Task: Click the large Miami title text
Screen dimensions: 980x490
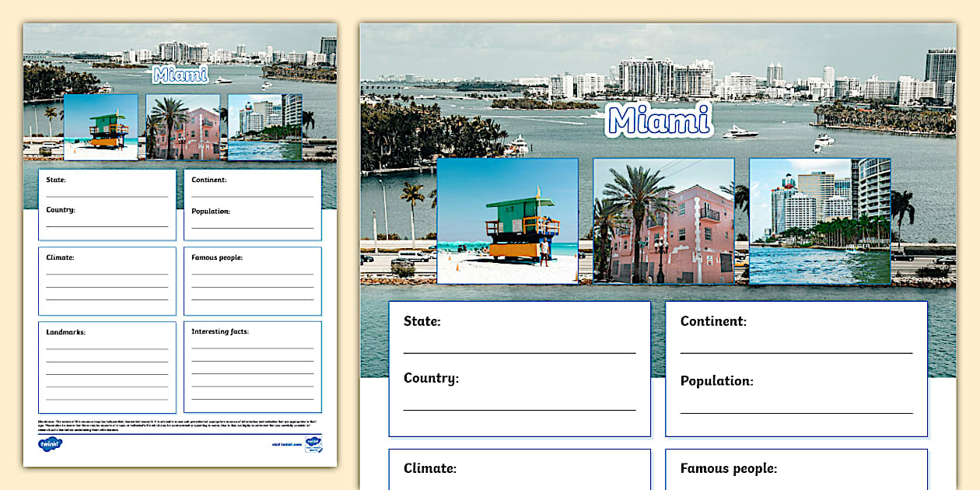Action: [659, 121]
